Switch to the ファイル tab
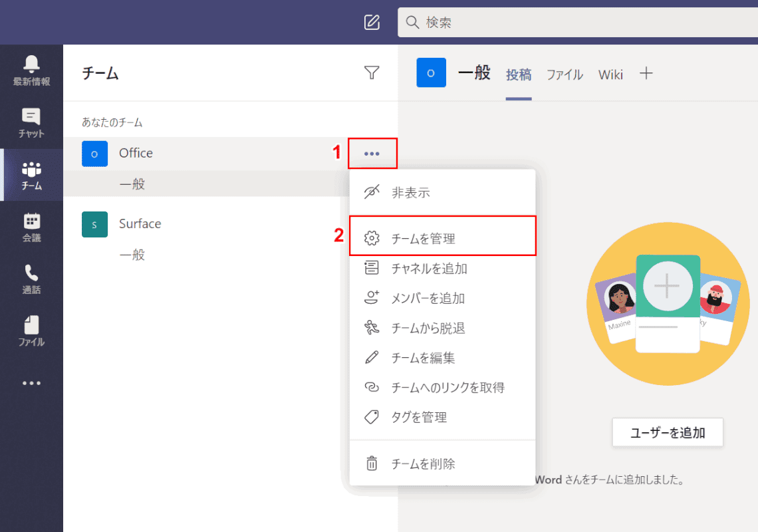The width and height of the screenshot is (758, 532). click(565, 74)
